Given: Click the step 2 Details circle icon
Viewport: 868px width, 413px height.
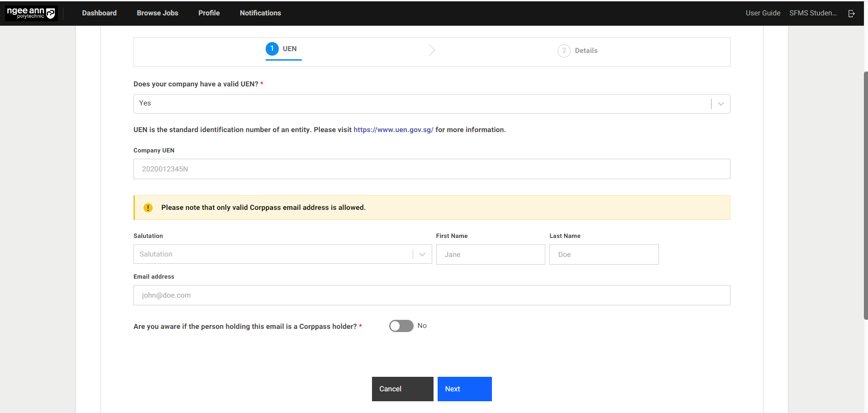Looking at the screenshot, I should click(563, 51).
